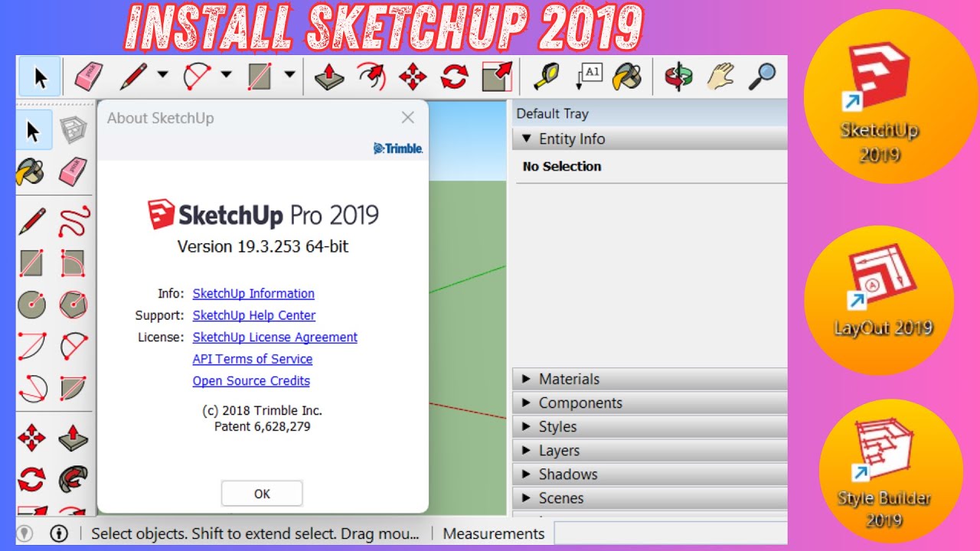Click the Make Component icon in left toolbar
The image size is (980, 551).
coord(73,131)
